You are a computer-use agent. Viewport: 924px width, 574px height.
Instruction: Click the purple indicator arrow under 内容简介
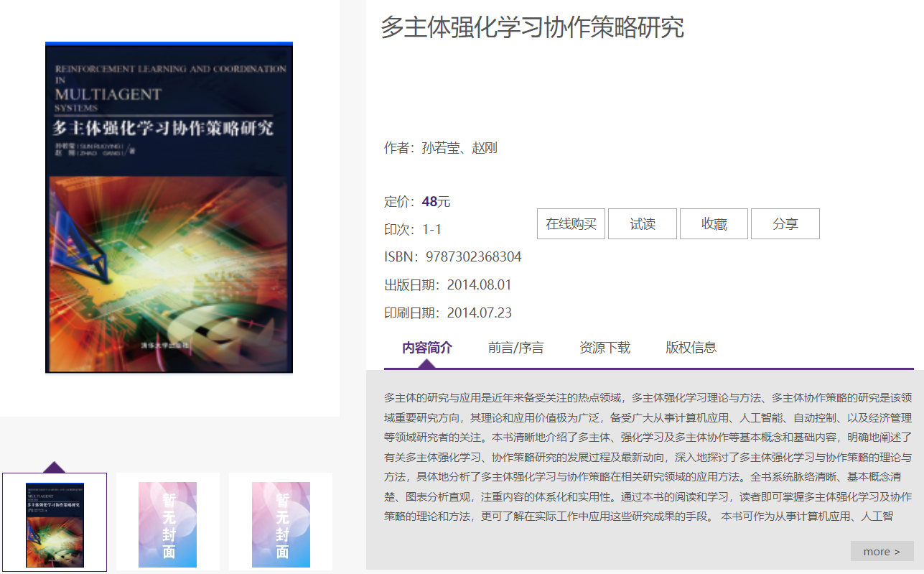(x=426, y=364)
